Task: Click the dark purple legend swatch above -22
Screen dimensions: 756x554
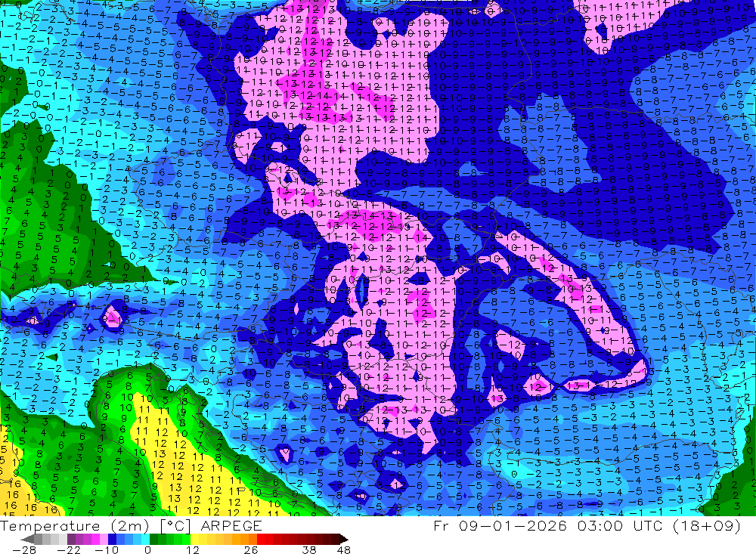Action: [71, 539]
